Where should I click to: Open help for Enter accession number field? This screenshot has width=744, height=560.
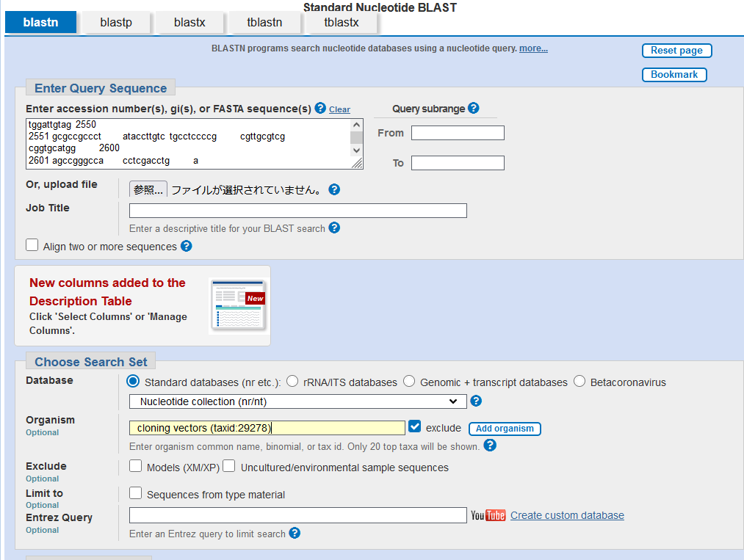coord(320,108)
